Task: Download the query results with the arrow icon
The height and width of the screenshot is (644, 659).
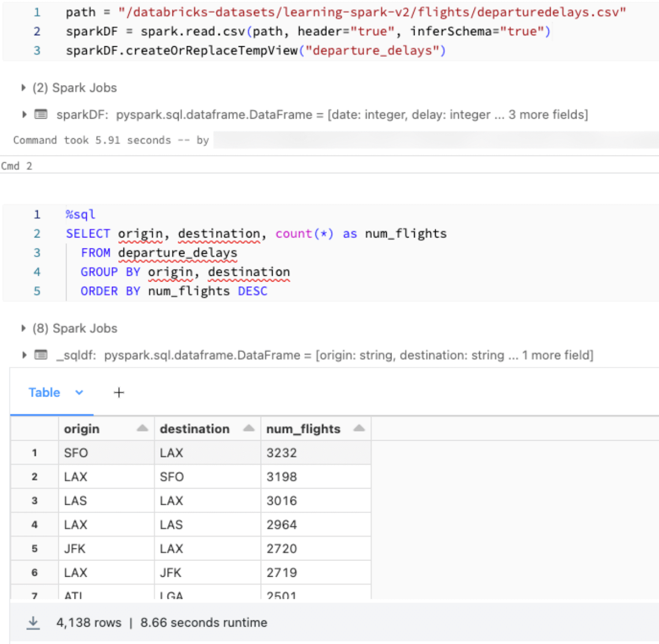Action: (33, 622)
